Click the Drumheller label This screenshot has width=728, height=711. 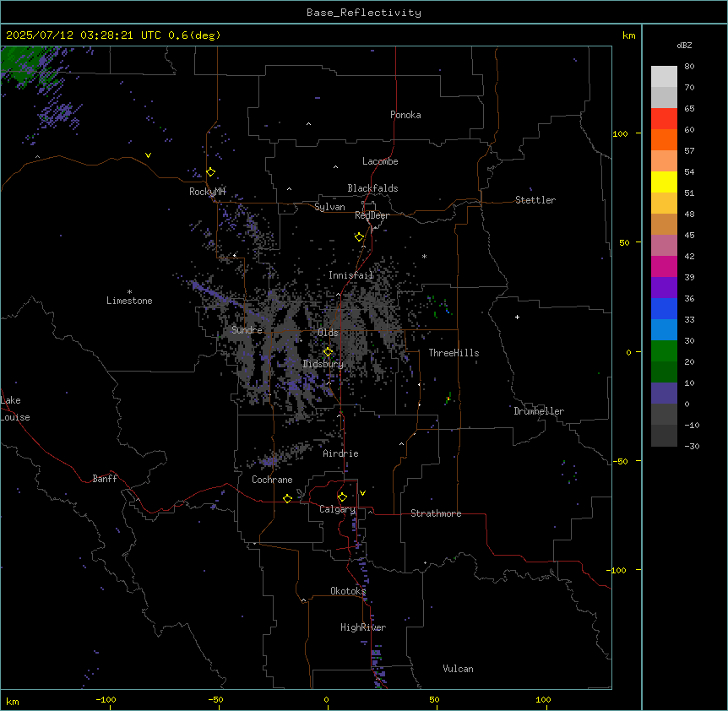point(539,411)
